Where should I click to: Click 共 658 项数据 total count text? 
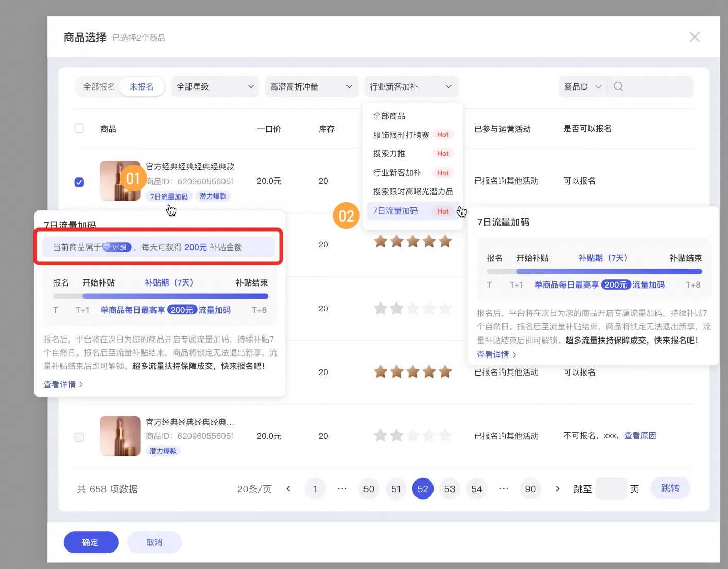coord(107,489)
